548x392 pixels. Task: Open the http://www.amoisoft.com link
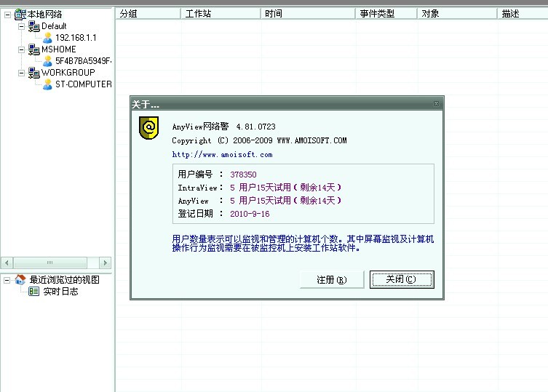point(222,154)
